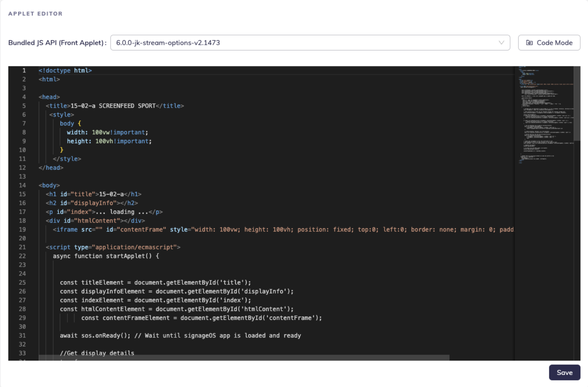Place cursor on const titleElement line
Viewport: 588px width, 387px height.
155,283
